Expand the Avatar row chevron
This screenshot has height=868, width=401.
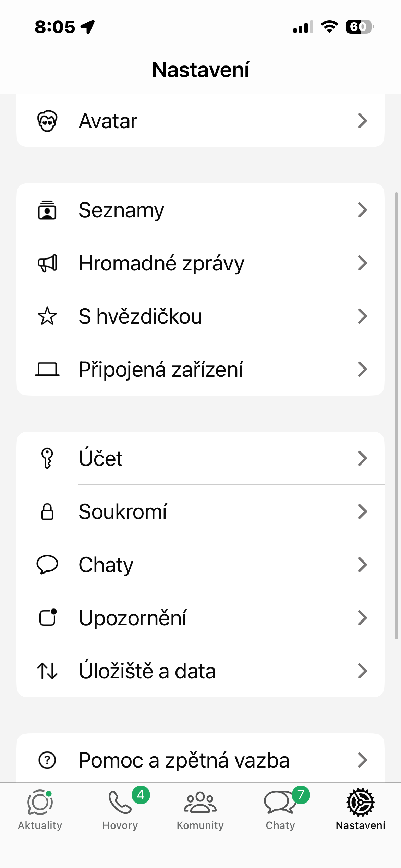(x=362, y=121)
